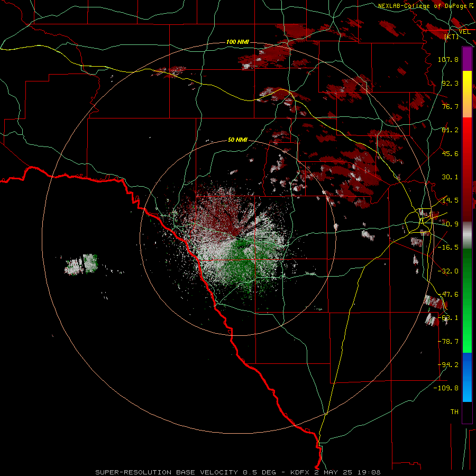Click the -109.8 velocity scale value
Viewport: 476px width, 476px height.
coord(446,388)
